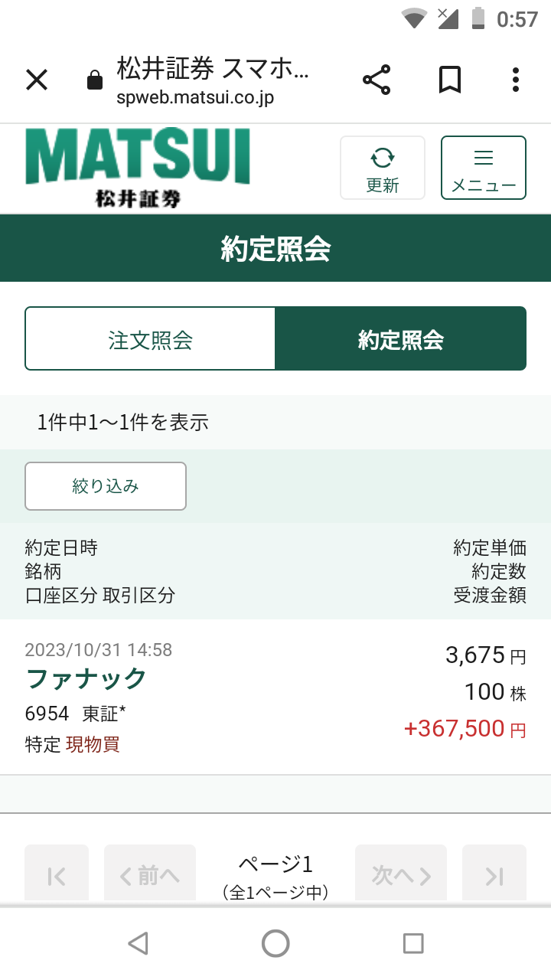Screen dimensions: 551x980
Task: Tap the spweb.matsui.co.jp URL text
Action: 195,98
